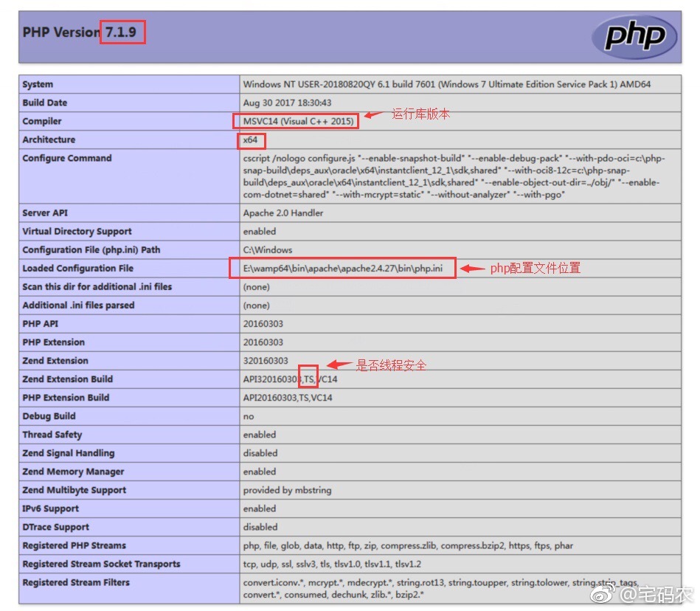Click the 'x64' architecture value
The height and width of the screenshot is (611, 700).
250,139
